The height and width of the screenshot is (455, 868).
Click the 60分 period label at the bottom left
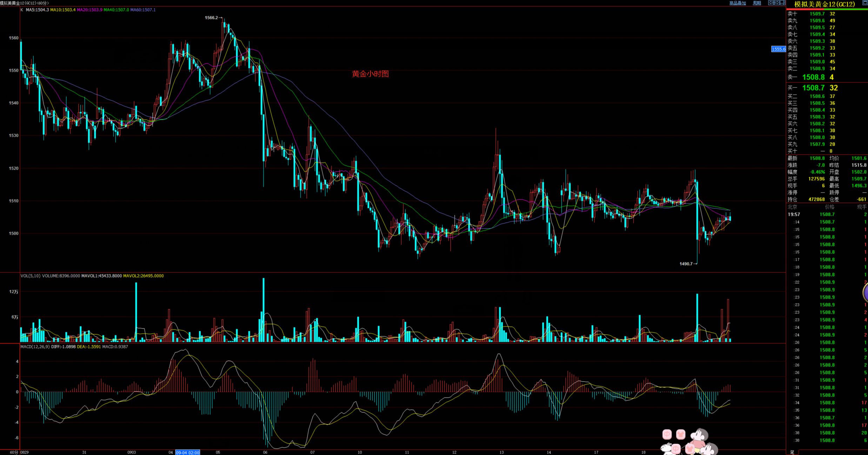click(x=14, y=452)
